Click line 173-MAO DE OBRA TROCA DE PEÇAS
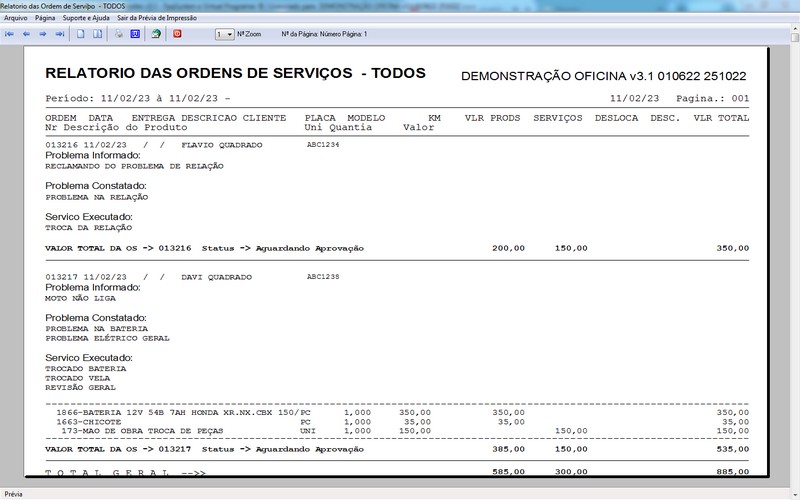Viewport: 800px width, 500px height. point(405,431)
